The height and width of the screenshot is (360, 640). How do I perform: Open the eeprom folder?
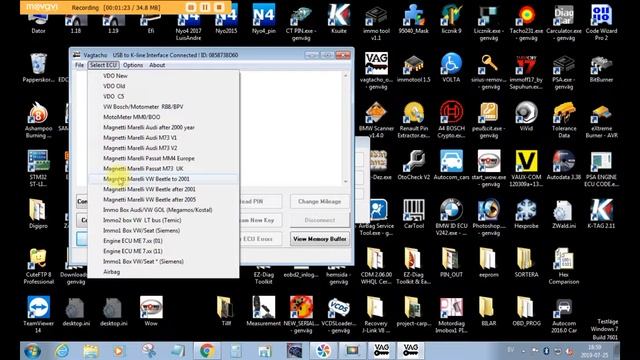pos(489,263)
